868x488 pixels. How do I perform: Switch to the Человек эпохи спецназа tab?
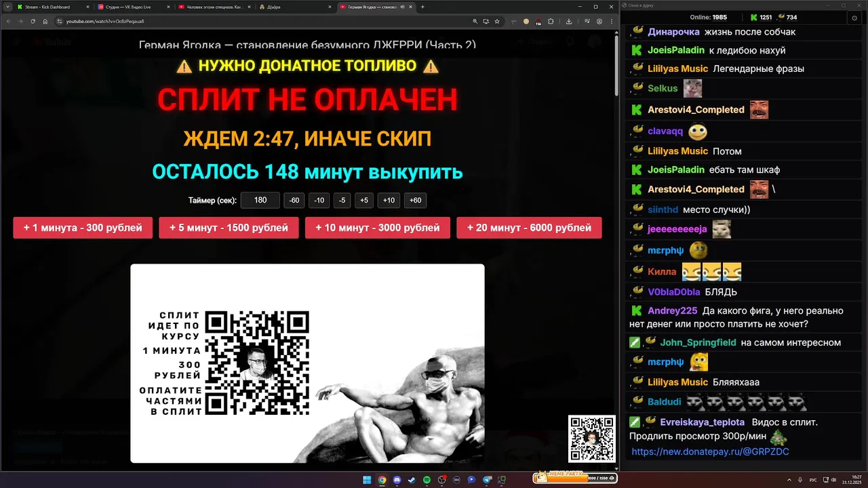pos(215,7)
